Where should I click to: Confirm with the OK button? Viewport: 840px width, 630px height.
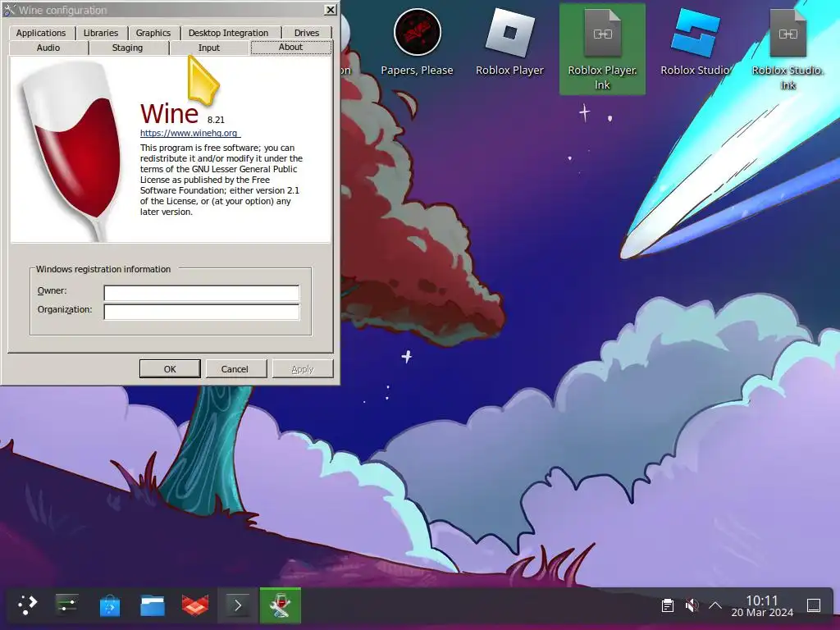[x=170, y=369]
